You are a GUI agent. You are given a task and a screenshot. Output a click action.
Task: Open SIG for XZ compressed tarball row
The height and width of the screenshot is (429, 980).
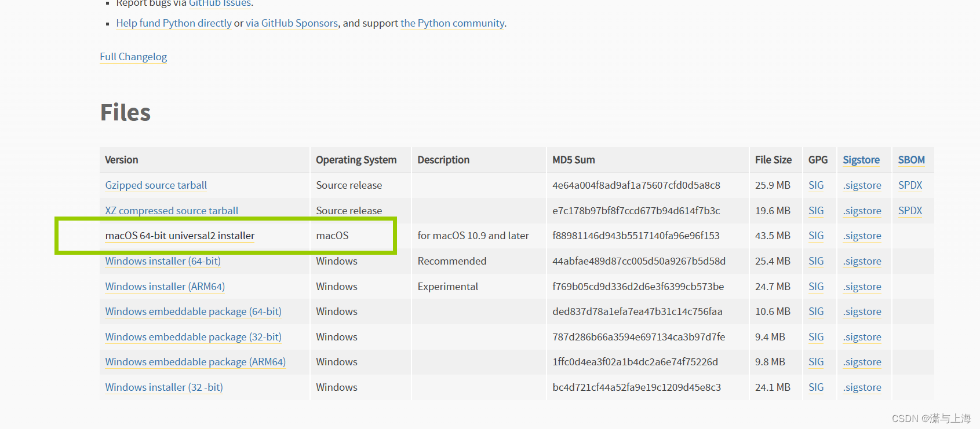point(816,211)
